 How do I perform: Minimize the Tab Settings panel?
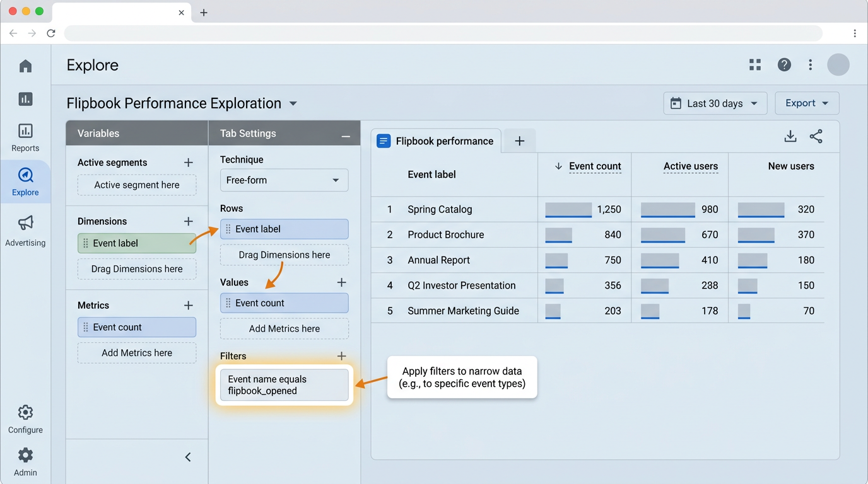pos(346,135)
